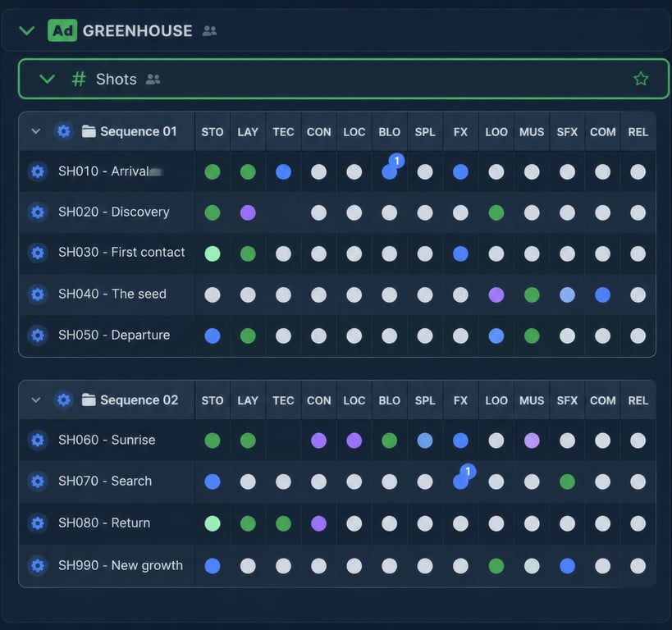Open gear icon for SH040 - The seed
Image resolution: width=672 pixels, height=630 pixels.
tap(38, 294)
